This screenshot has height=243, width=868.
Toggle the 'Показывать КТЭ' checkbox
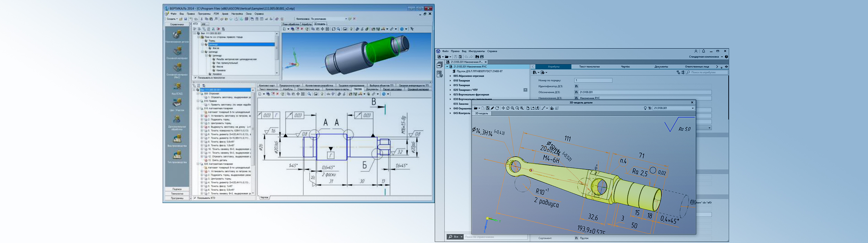(195, 198)
